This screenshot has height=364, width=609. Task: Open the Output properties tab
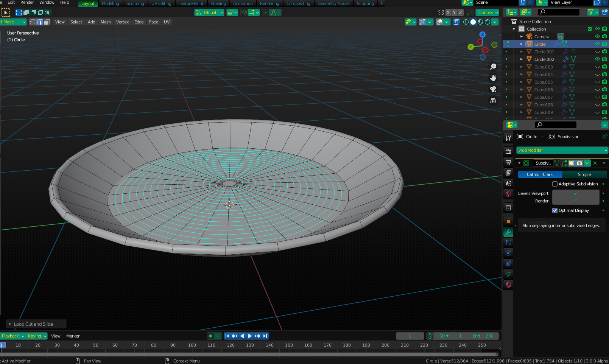508,162
